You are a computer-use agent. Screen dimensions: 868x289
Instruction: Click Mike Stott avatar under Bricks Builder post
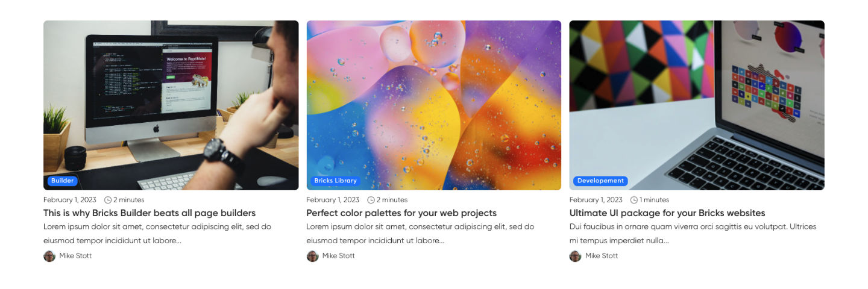49,256
